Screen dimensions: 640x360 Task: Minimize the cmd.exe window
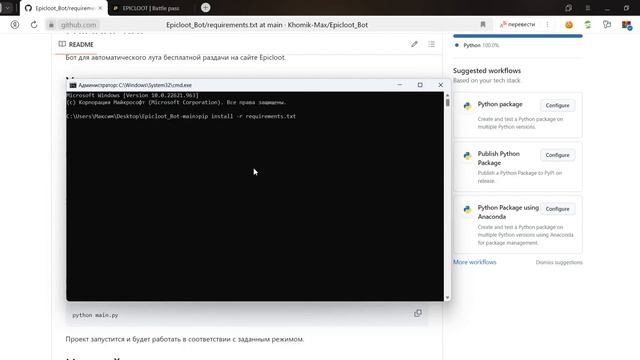400,85
